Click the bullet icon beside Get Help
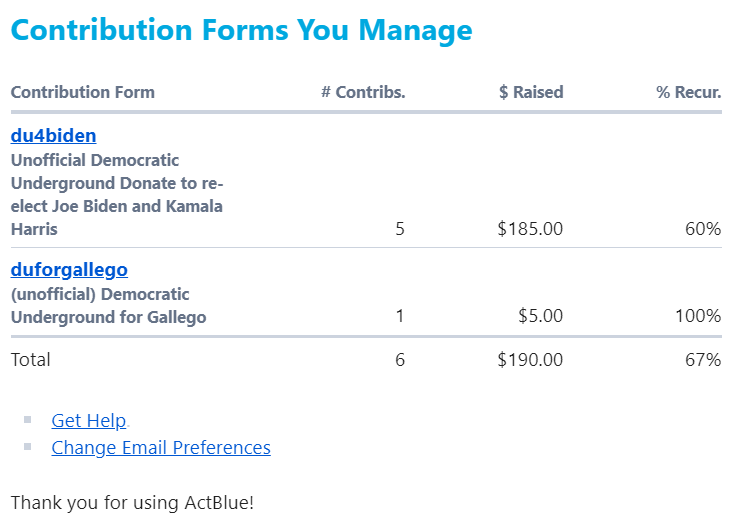Screen dimensions: 729x527 pyautogui.click(x=28, y=420)
